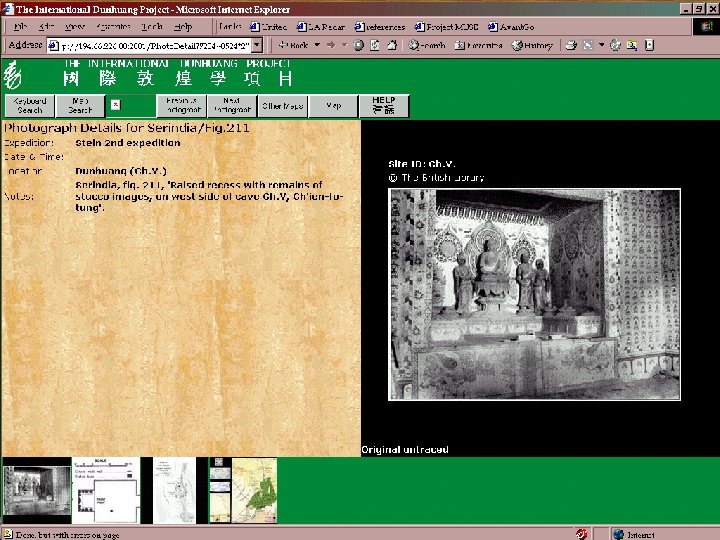
Task: Click the Internet Explorer logo throbber
Action: pyautogui.click(x=706, y=27)
